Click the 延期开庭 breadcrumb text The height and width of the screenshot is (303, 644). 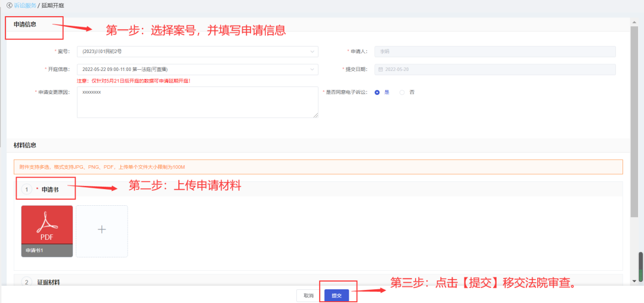tap(52, 5)
